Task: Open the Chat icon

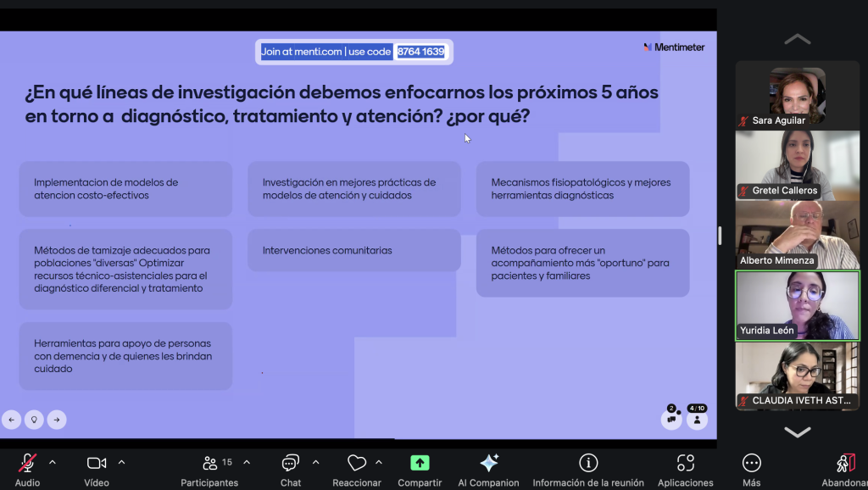Action: [x=291, y=463]
